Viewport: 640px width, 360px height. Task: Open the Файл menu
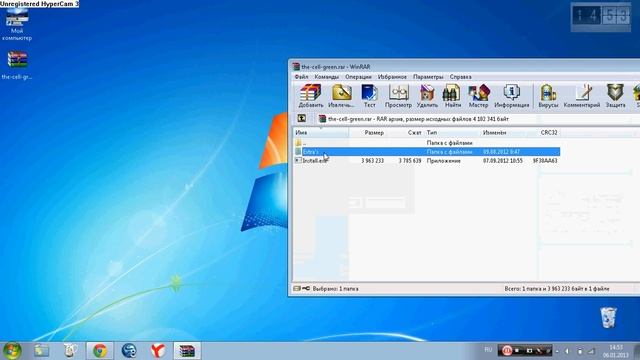pyautogui.click(x=301, y=77)
